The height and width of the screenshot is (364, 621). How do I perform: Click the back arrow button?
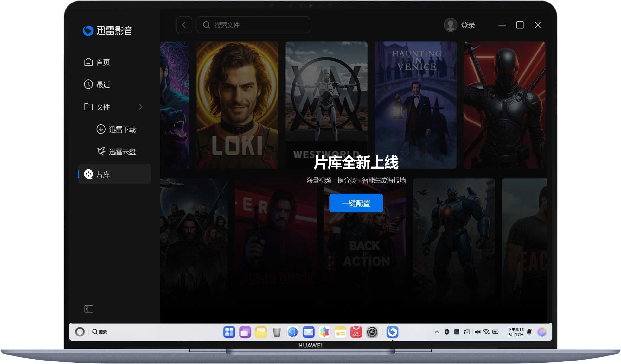[184, 25]
